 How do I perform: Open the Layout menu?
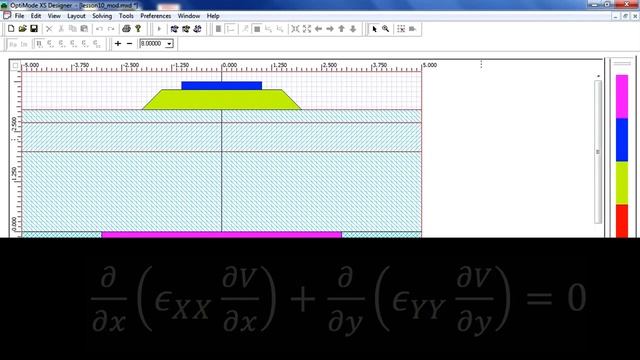coord(76,16)
